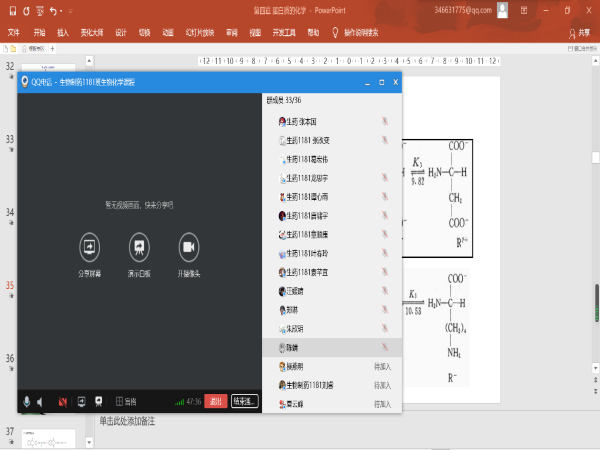Toggle the microphone in call toolbar
This screenshot has height=450, width=600.
point(27,402)
